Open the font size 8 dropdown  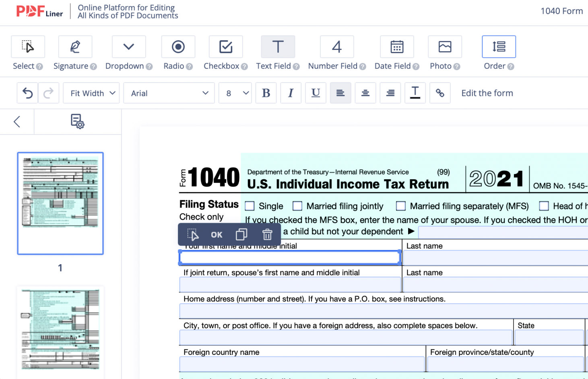[x=235, y=93]
